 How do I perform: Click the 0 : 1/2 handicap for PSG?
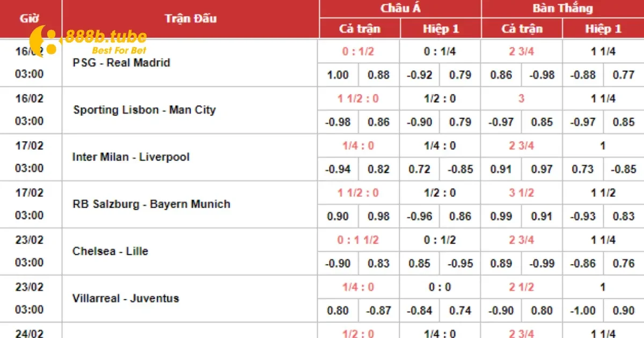coord(358,52)
